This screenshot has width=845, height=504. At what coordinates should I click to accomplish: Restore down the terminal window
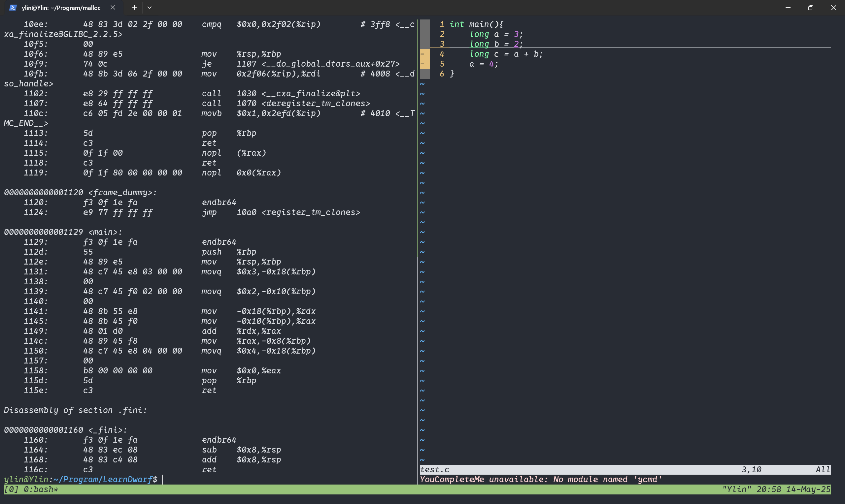coord(811,8)
